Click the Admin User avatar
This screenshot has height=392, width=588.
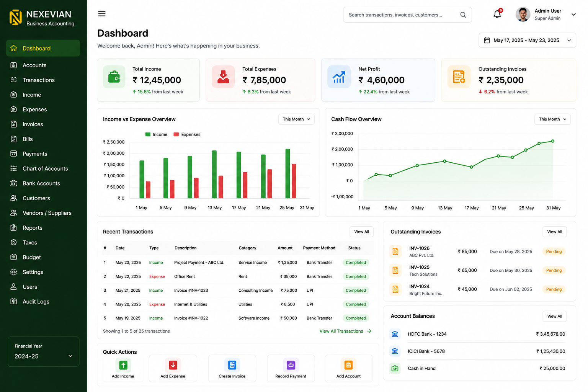pyautogui.click(x=523, y=15)
